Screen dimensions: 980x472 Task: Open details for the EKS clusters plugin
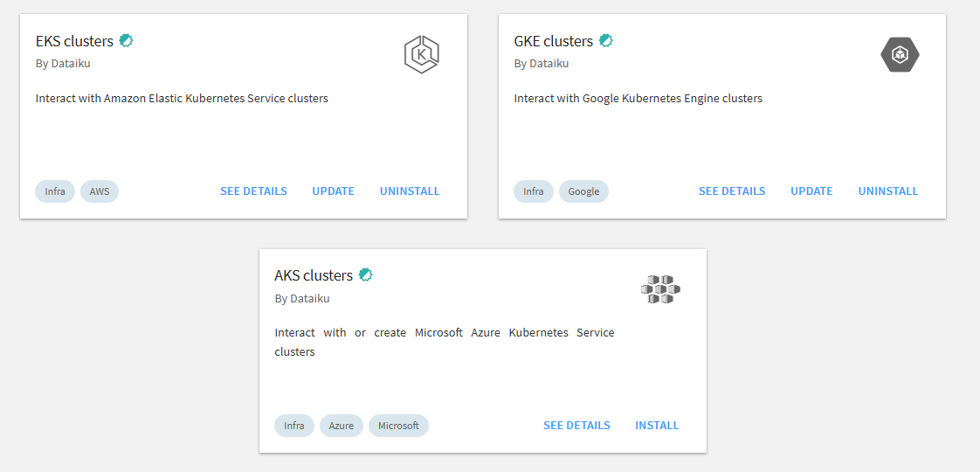pos(253,191)
